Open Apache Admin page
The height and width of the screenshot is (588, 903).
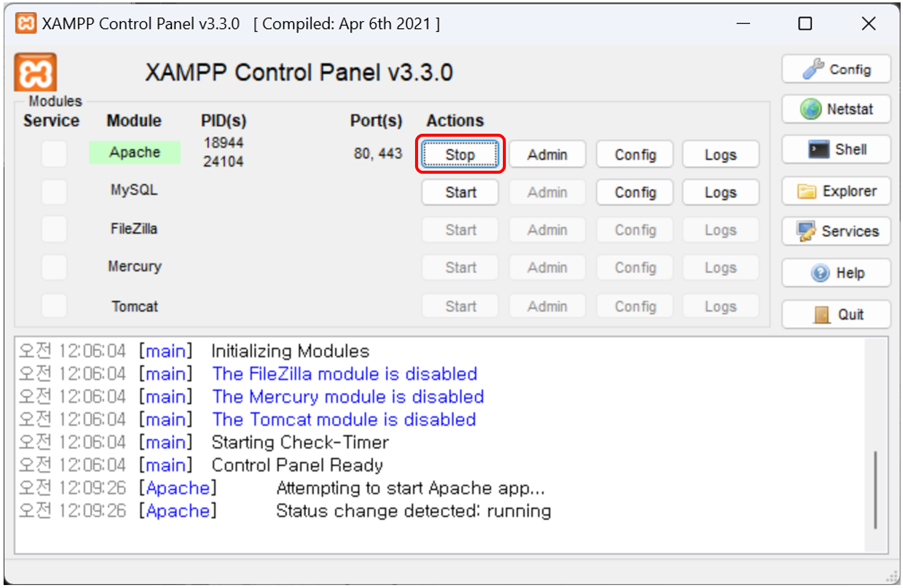tap(547, 155)
